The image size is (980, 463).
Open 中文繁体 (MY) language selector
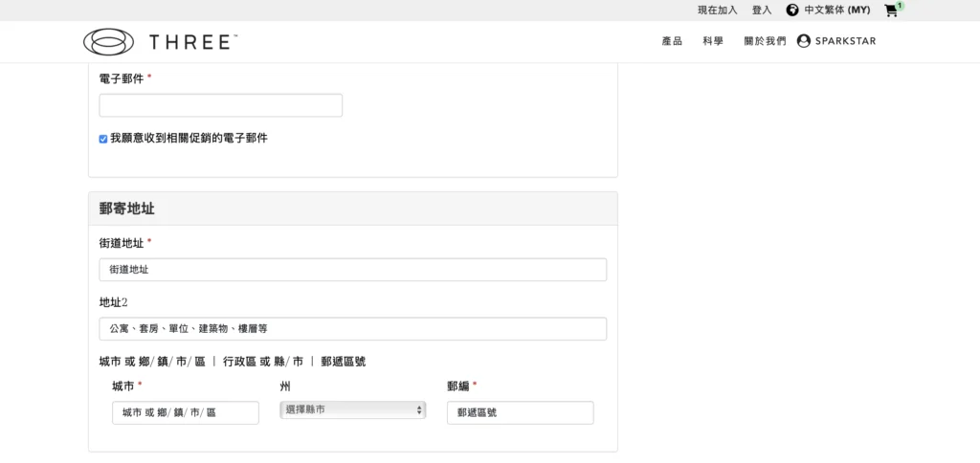[836, 10]
